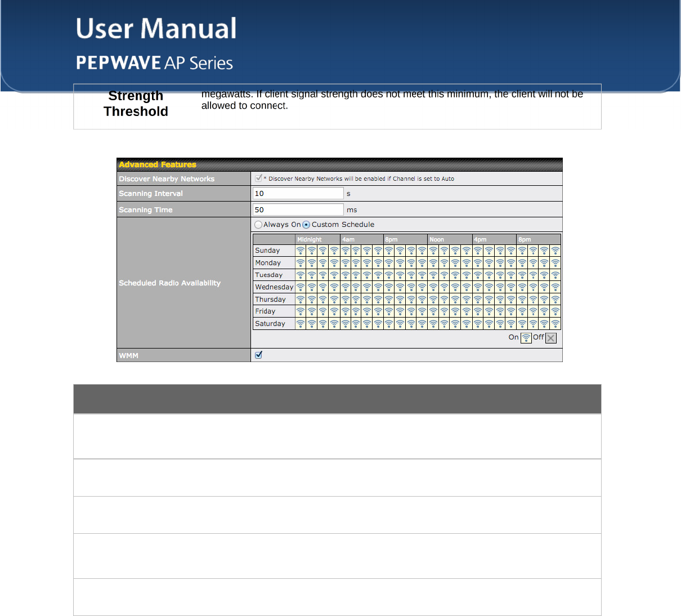Click the 'ms' unit beside Scanning Time
681x616 pixels.
coord(352,210)
